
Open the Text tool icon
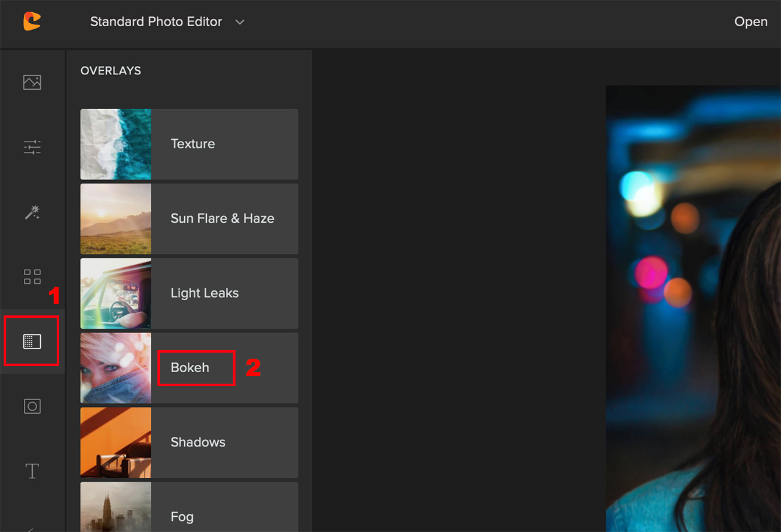coord(32,471)
